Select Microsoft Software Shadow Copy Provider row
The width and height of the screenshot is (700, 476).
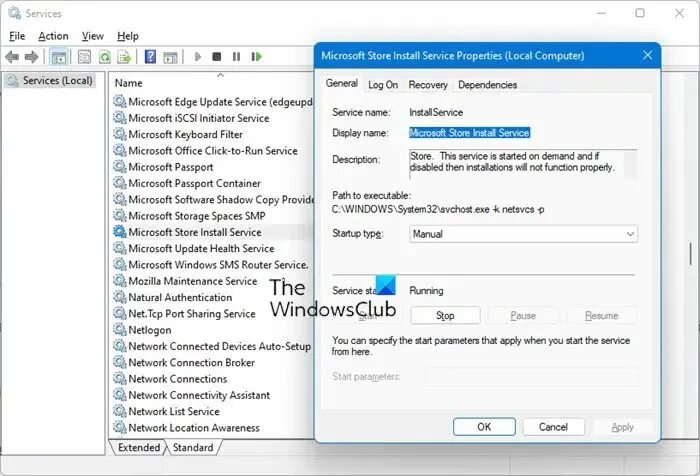(212, 199)
